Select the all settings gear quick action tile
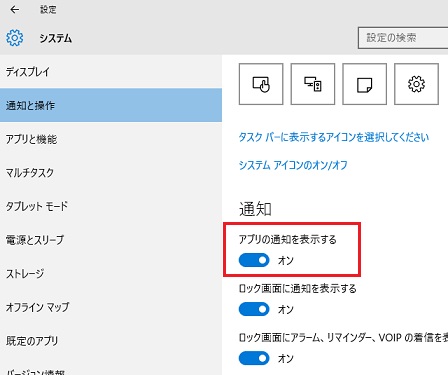The width and height of the screenshot is (448, 375). 416,84
